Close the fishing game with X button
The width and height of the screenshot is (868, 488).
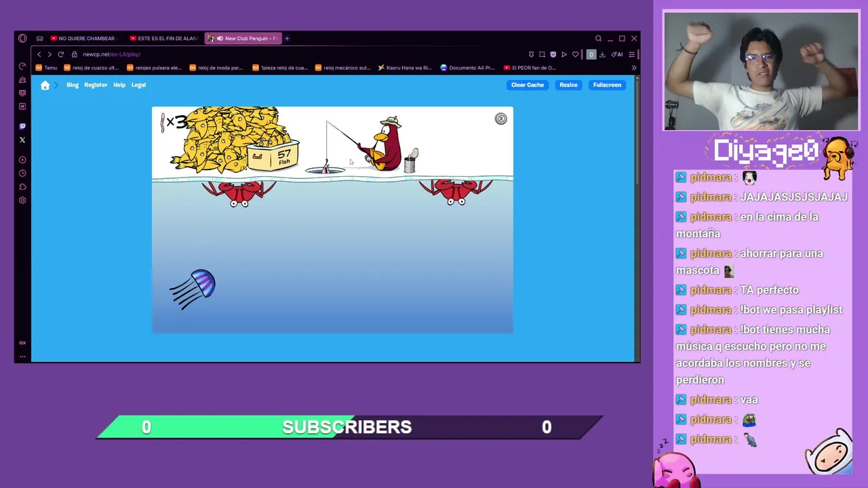(500, 119)
